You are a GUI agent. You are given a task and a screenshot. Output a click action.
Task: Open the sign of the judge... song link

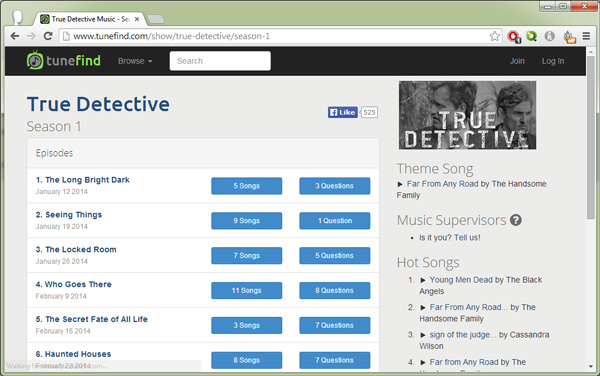pyautogui.click(x=463, y=335)
